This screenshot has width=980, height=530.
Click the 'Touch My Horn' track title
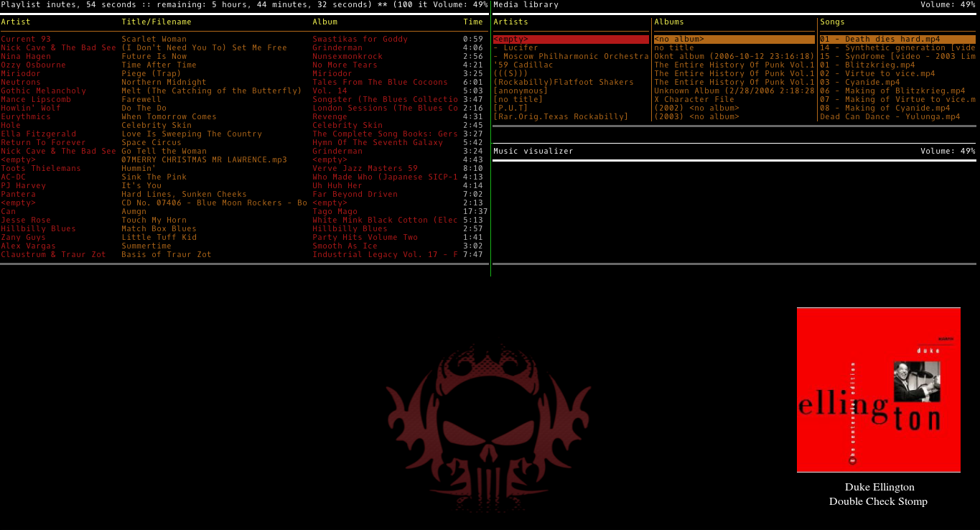click(154, 220)
